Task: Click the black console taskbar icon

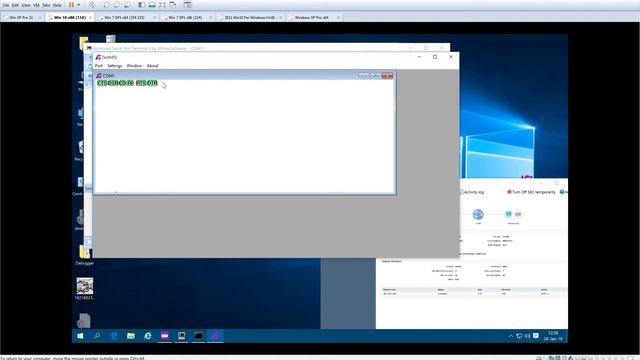Action: click(x=198, y=336)
